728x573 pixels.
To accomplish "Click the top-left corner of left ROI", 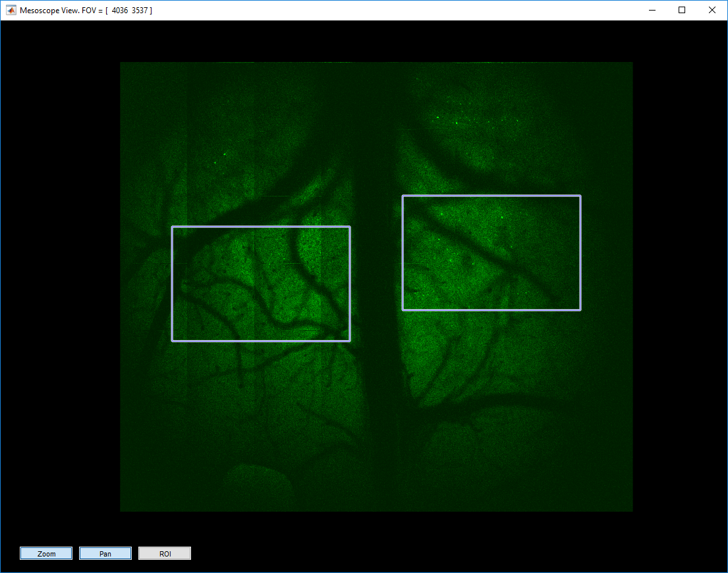I will (x=173, y=226).
